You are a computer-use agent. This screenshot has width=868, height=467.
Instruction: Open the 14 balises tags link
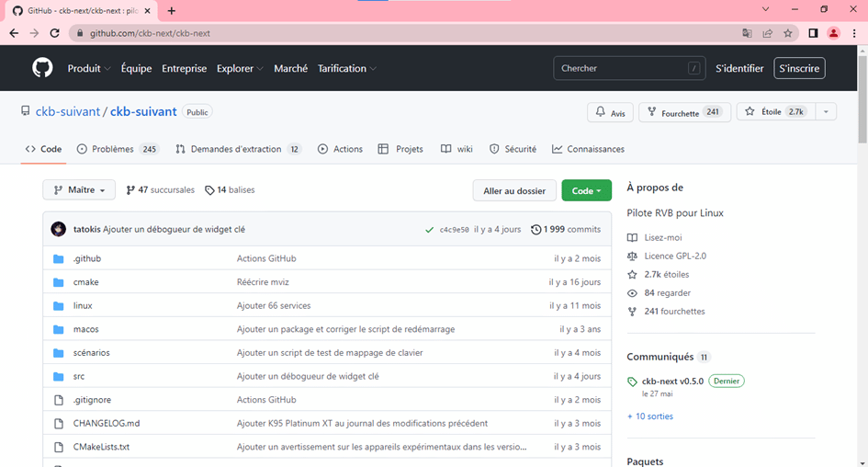(x=230, y=190)
